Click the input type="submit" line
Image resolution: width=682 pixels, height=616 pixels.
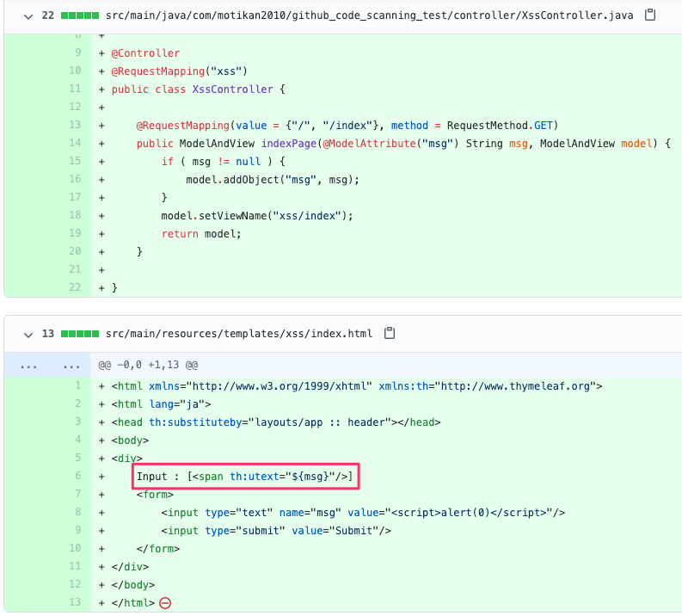click(276, 531)
